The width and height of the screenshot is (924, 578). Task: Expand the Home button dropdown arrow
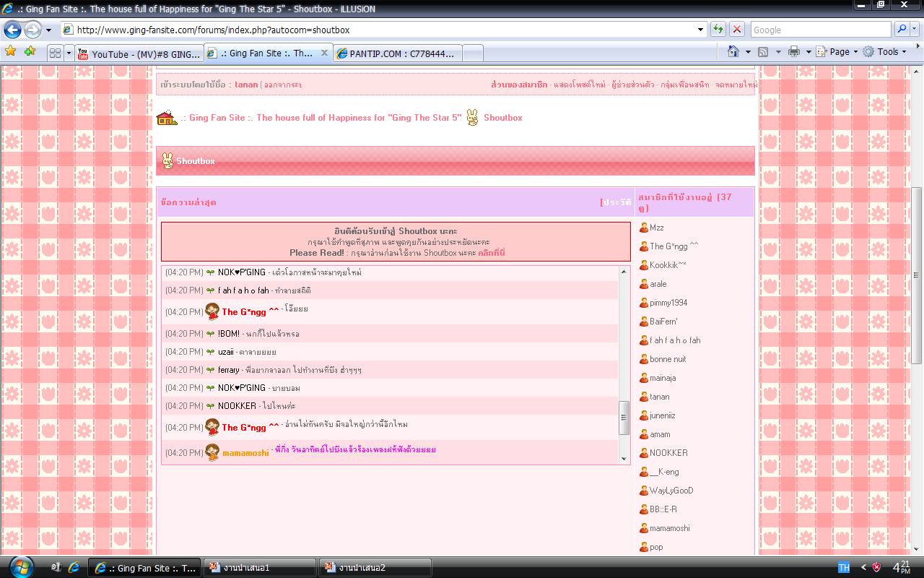pyautogui.click(x=748, y=52)
